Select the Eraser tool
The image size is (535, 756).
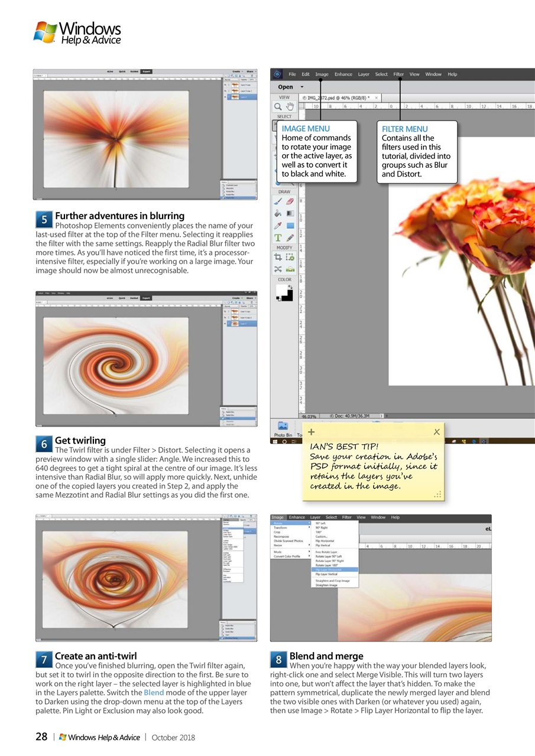point(290,201)
